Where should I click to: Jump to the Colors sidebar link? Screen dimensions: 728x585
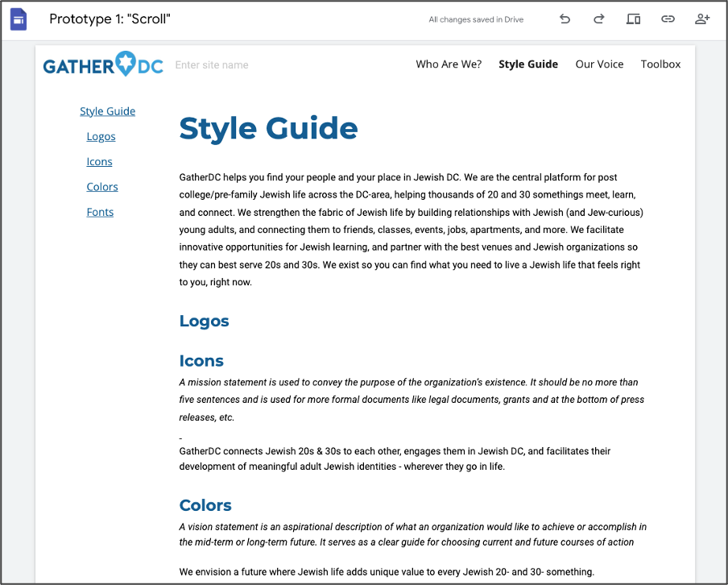point(102,186)
